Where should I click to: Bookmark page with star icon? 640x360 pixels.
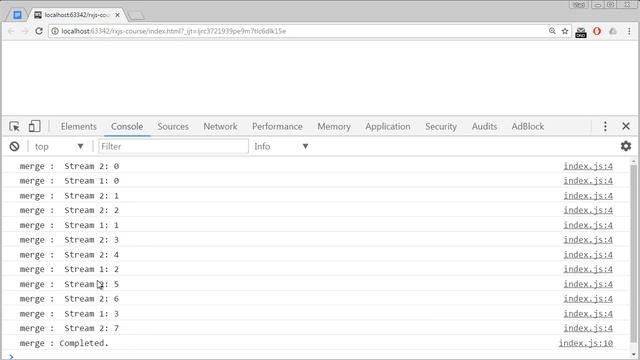pos(565,31)
